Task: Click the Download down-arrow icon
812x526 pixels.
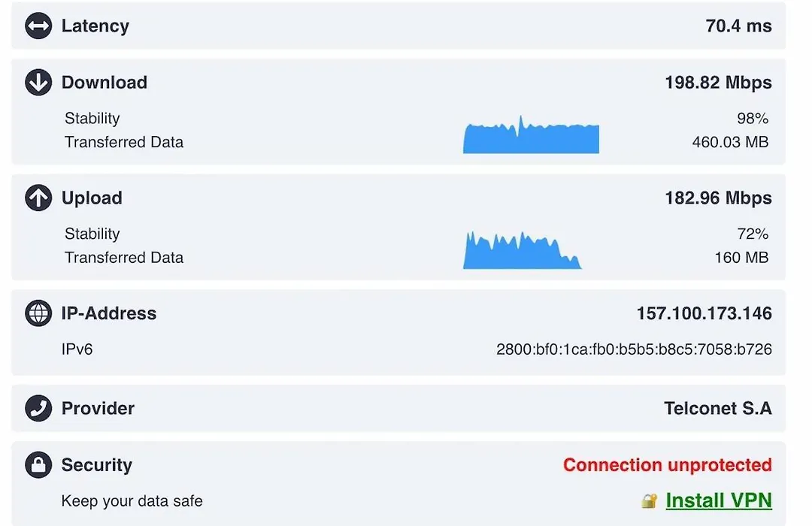Action: click(x=38, y=83)
